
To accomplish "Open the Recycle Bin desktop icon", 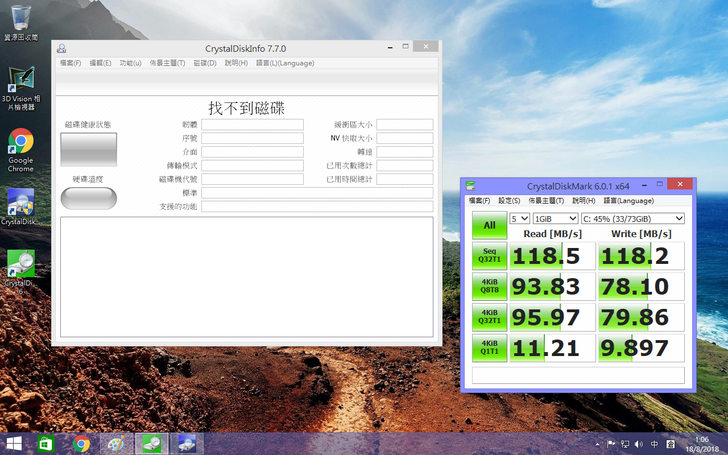I will tap(20, 18).
